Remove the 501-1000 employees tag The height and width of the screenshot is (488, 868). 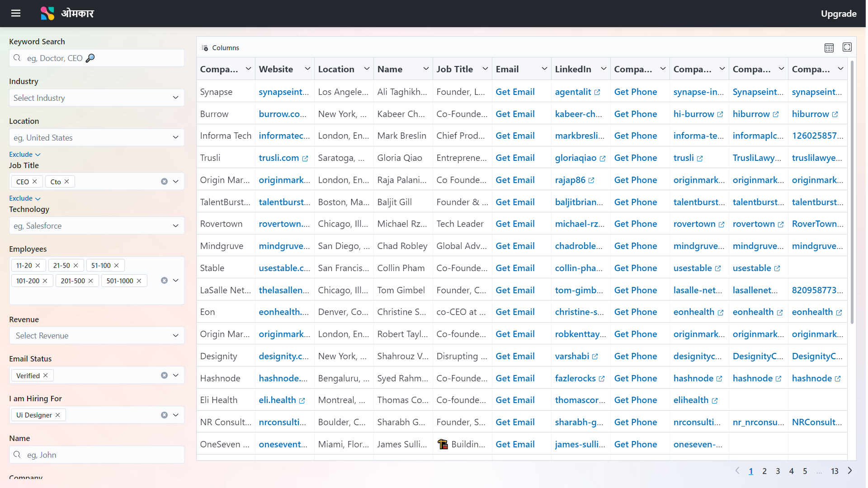139,281
